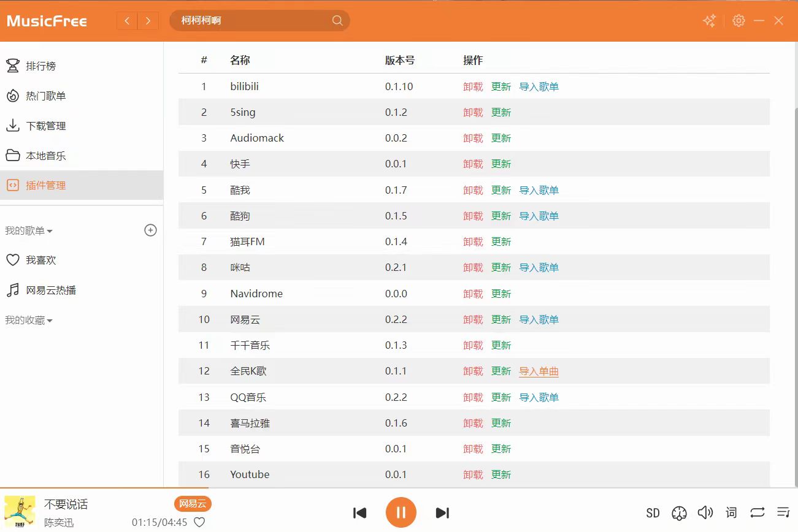Open 热门歌单 in the sidebar
The image size is (798, 532).
pyautogui.click(x=82, y=96)
